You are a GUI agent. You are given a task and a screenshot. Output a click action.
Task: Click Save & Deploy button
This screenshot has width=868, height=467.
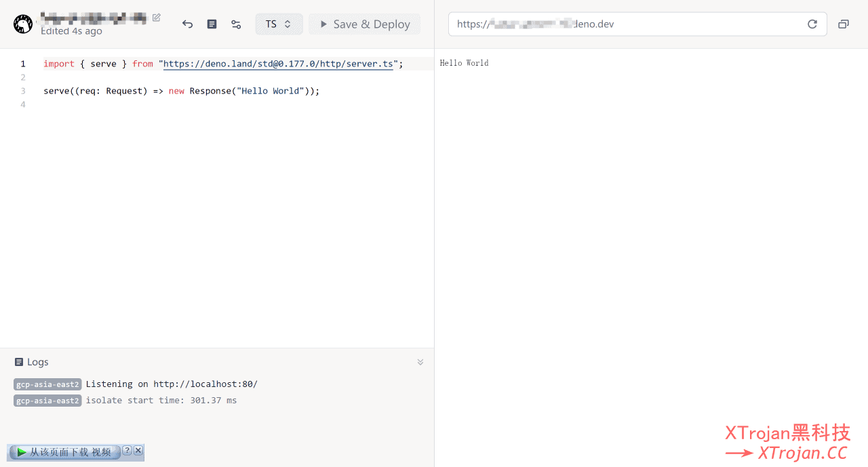coord(365,24)
